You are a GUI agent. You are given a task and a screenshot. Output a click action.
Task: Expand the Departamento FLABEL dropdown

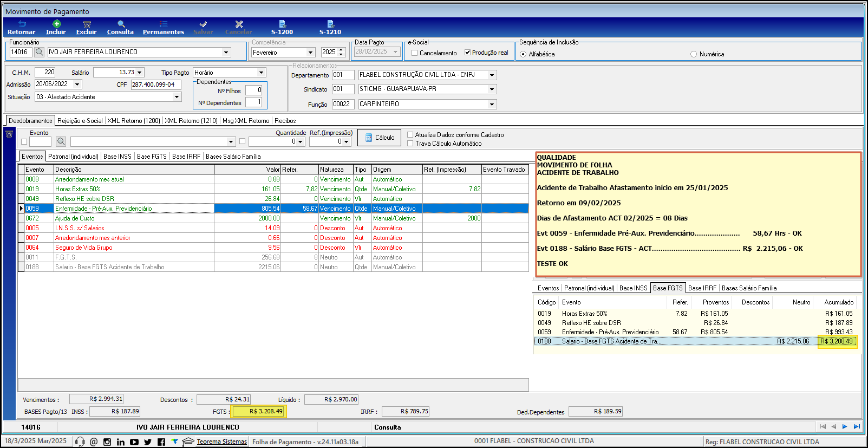tap(492, 75)
